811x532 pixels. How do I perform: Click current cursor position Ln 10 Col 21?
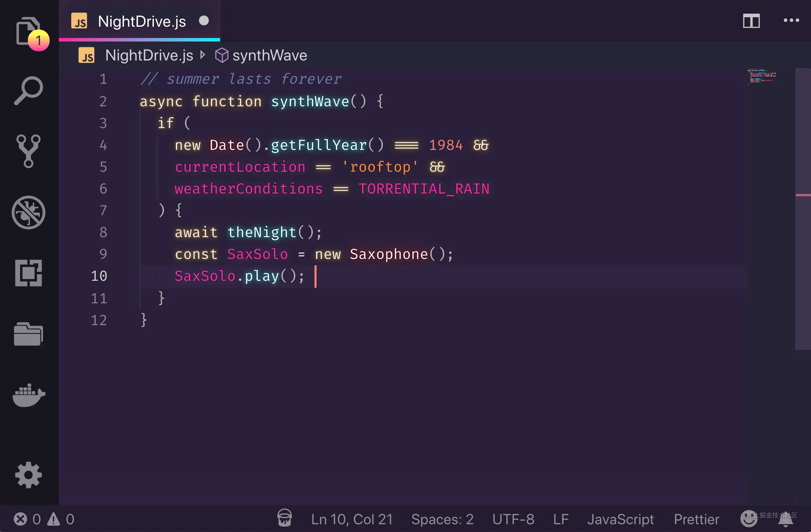pos(315,276)
